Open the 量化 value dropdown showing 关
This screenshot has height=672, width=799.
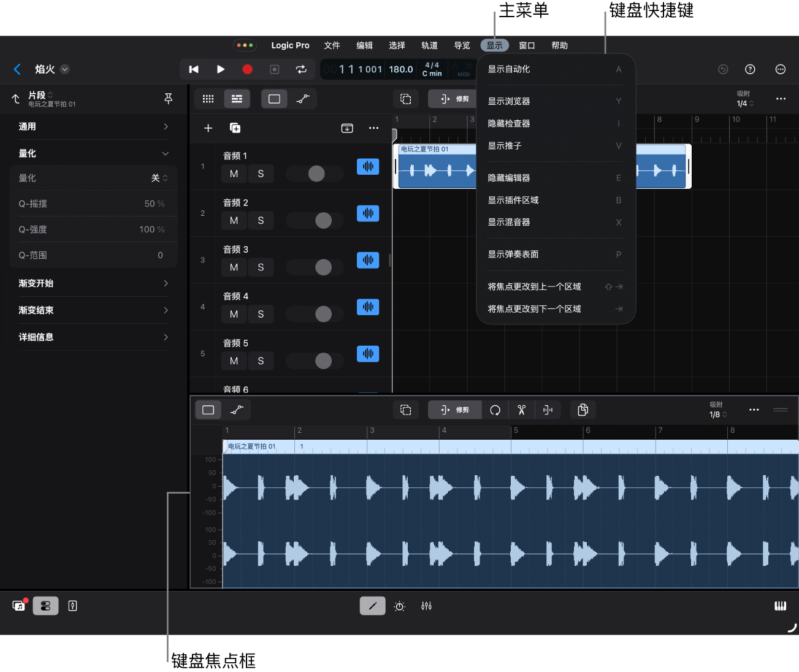(159, 178)
